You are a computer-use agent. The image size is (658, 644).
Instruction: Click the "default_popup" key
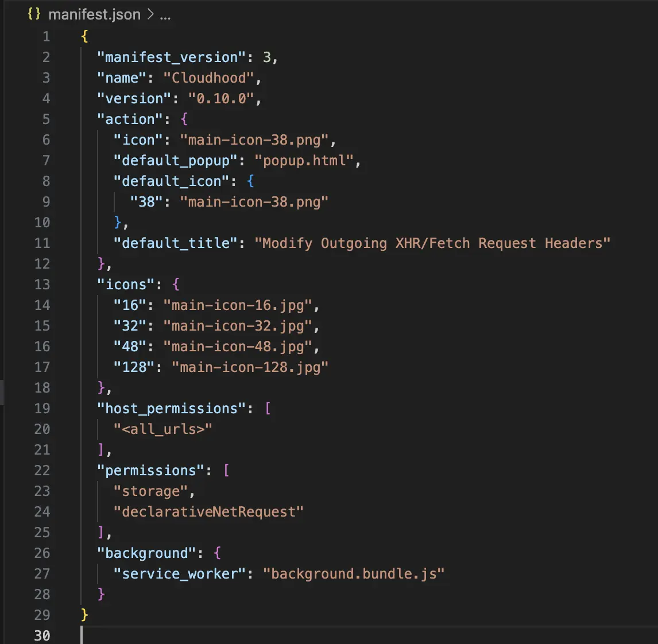pyautogui.click(x=176, y=160)
